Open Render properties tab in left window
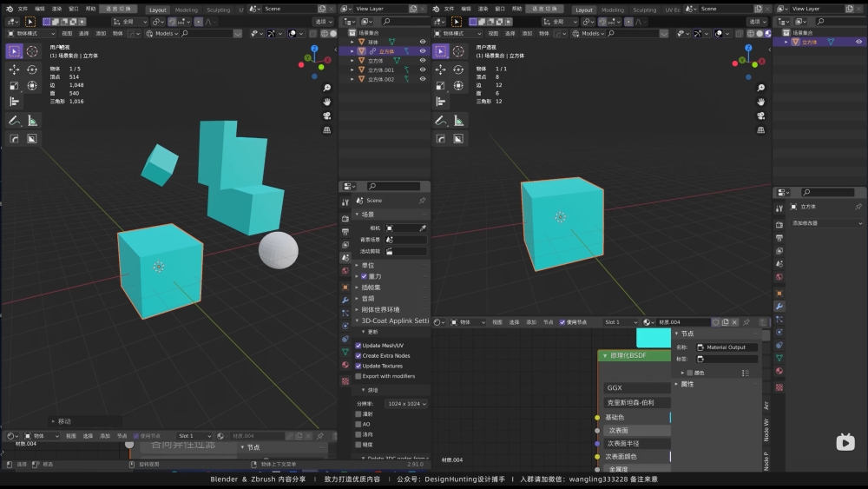868x489 pixels. 345,218
